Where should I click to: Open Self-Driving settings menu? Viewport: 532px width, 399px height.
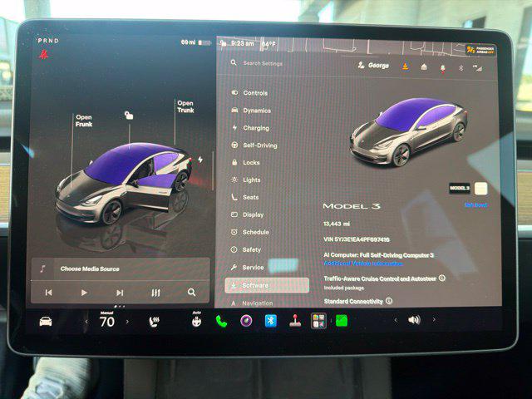coord(254,145)
